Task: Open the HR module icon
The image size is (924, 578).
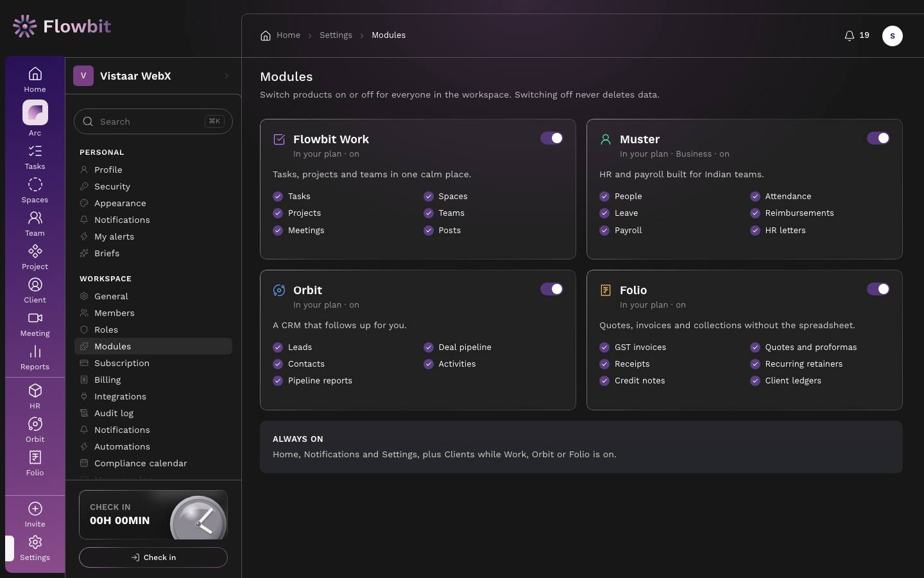Action: coord(35,390)
